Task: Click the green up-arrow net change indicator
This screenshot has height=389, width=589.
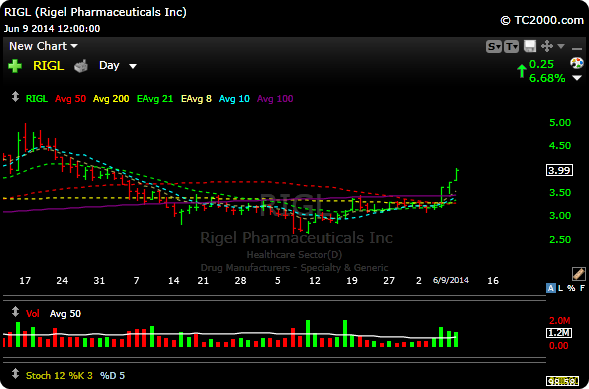Action: pos(521,71)
